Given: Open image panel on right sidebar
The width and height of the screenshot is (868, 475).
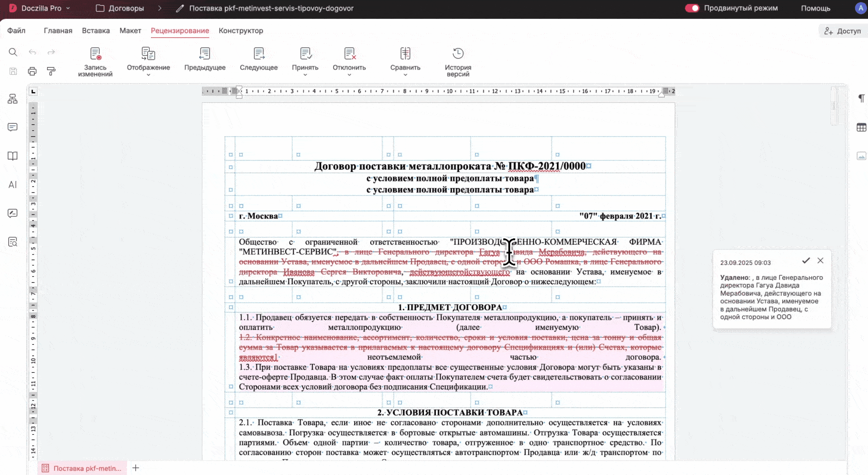Looking at the screenshot, I should (x=861, y=156).
